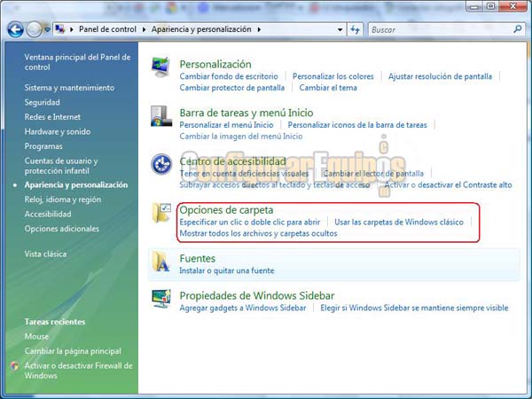Click the Firewall shield icon in sidebar

(x=14, y=365)
